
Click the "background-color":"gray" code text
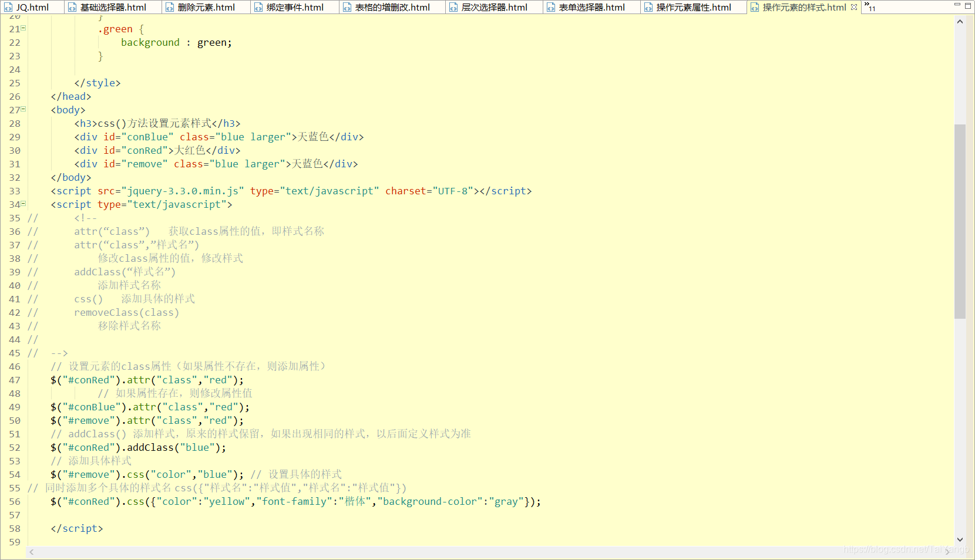click(x=451, y=501)
